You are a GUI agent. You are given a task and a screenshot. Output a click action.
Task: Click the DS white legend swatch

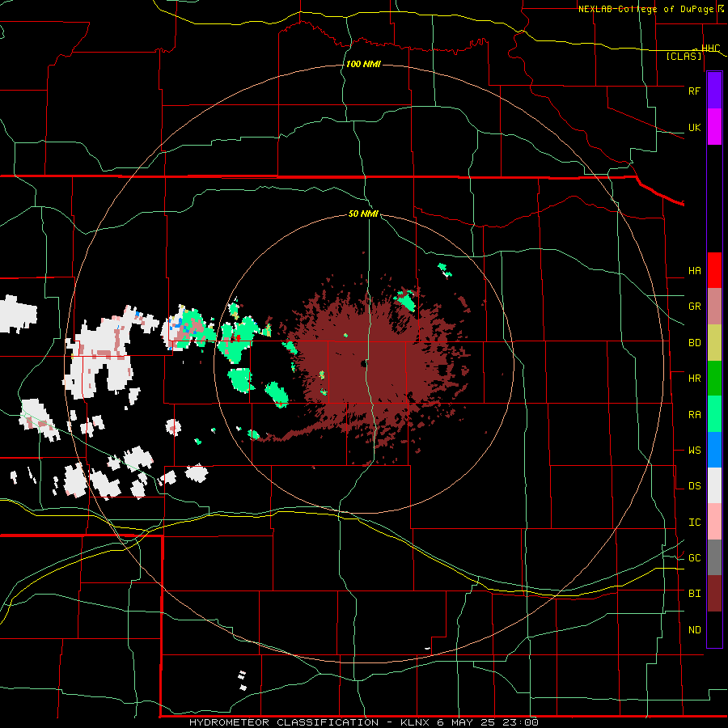coord(714,485)
